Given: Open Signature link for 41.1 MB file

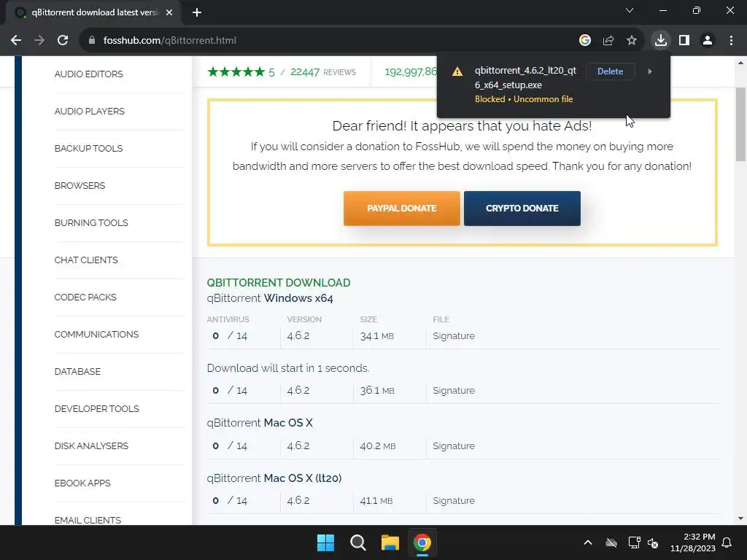Looking at the screenshot, I should pos(454,501).
